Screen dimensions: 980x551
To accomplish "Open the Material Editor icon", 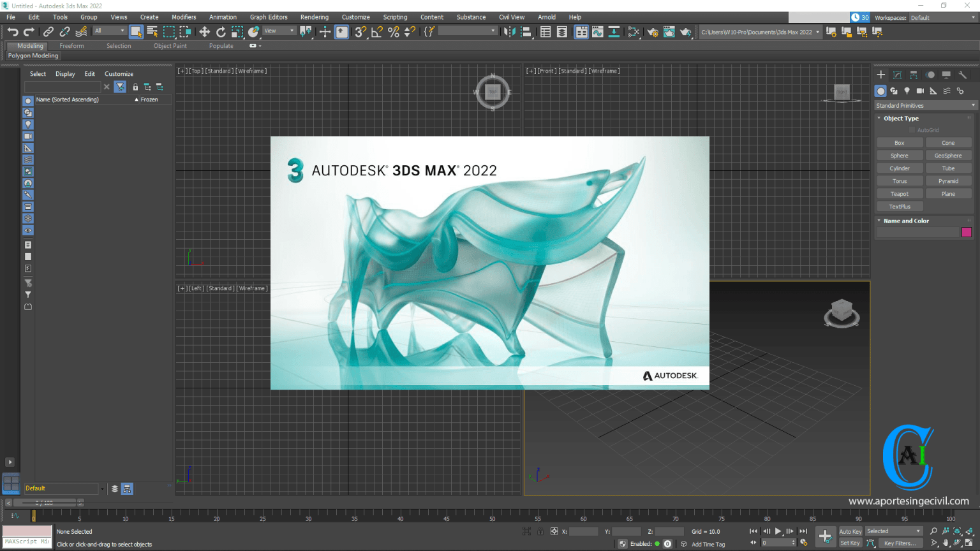I will (634, 32).
